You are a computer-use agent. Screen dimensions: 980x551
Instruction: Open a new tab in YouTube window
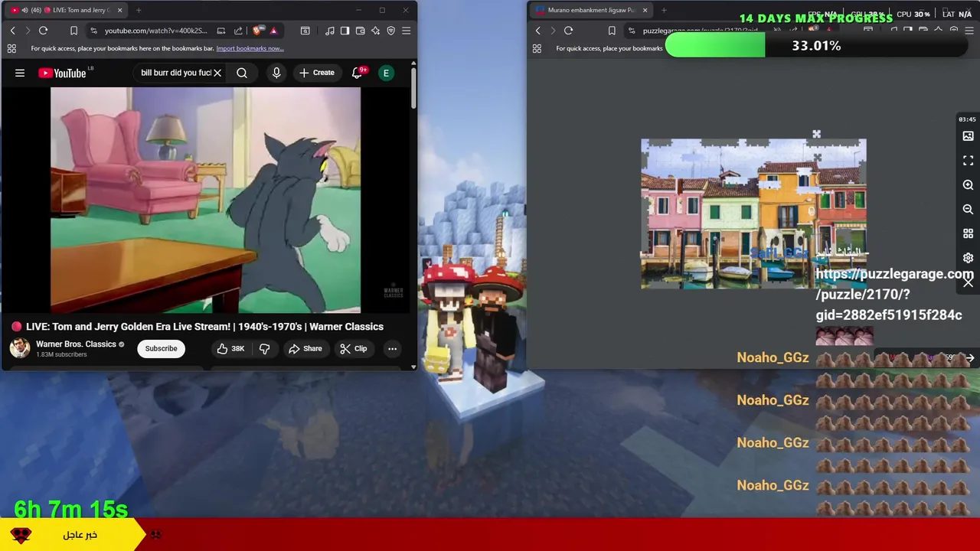(139, 10)
